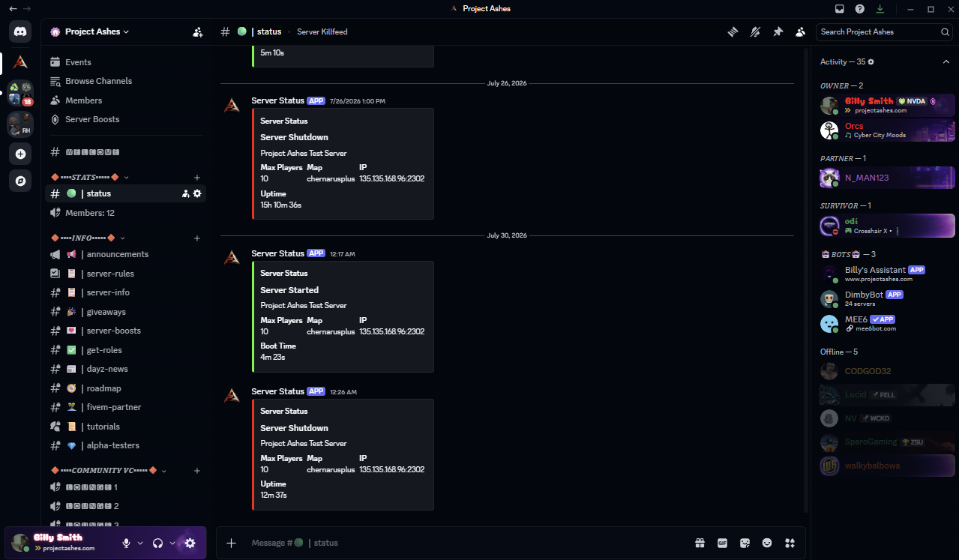The height and width of the screenshot is (560, 959).
Task: Open the server-info channel
Action: (125, 292)
